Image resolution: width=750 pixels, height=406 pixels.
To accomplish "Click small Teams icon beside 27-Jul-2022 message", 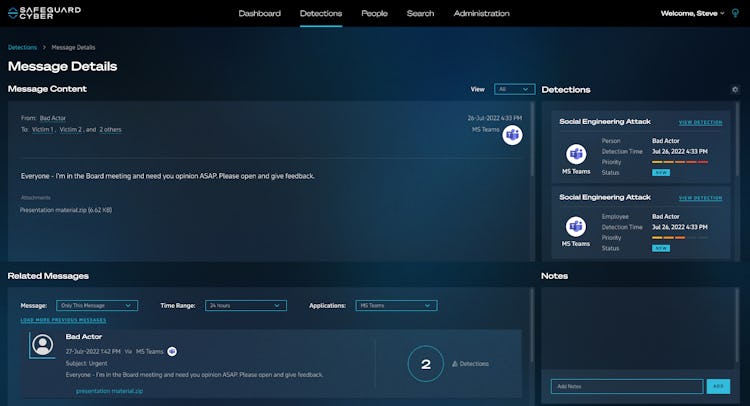I will pos(172,351).
